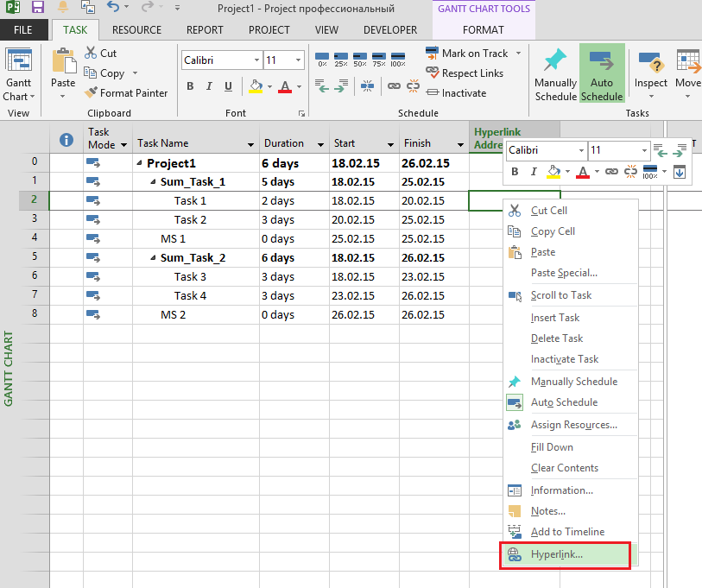Image resolution: width=702 pixels, height=588 pixels.
Task: Open the ribbon font name dropdown
Action: (x=256, y=60)
